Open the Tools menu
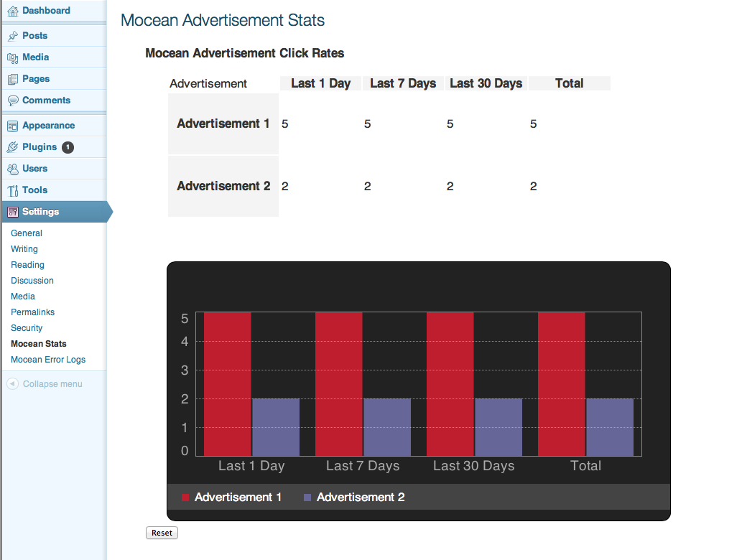The height and width of the screenshot is (560, 742). click(34, 190)
